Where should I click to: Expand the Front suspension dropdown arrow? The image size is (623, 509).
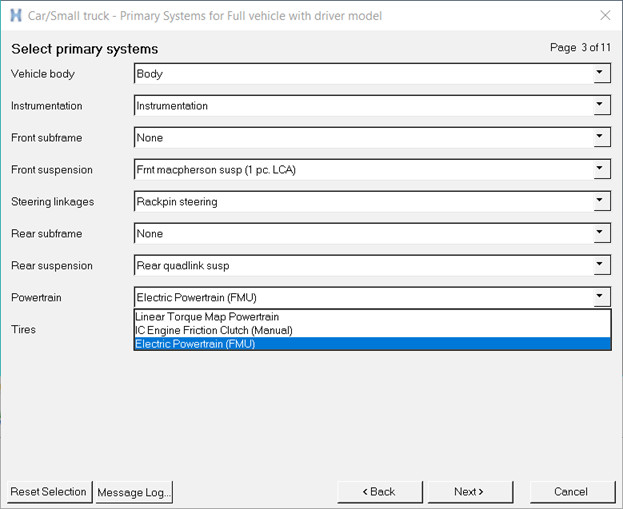click(x=600, y=169)
